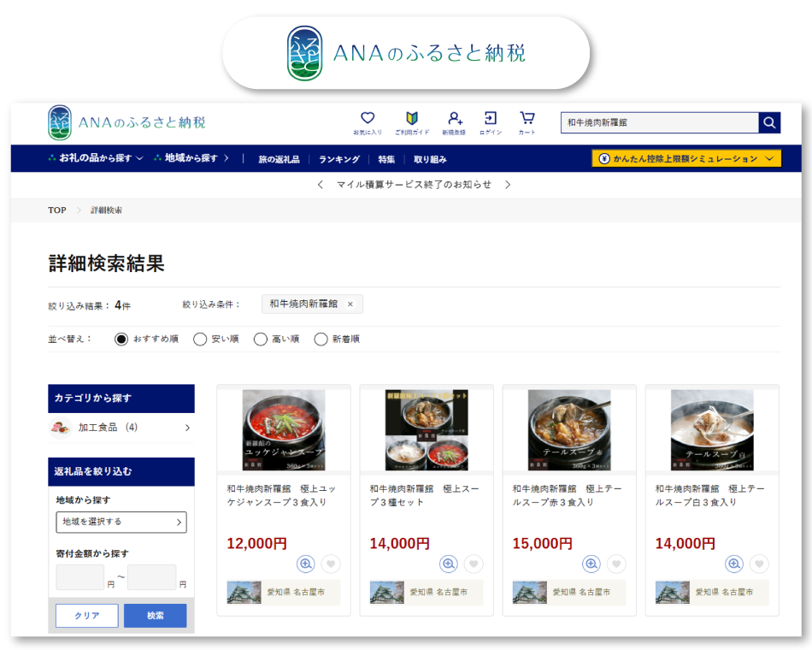This screenshot has width=812, height=650.
Task: Click the minimum donation amount field
Action: 80,577
